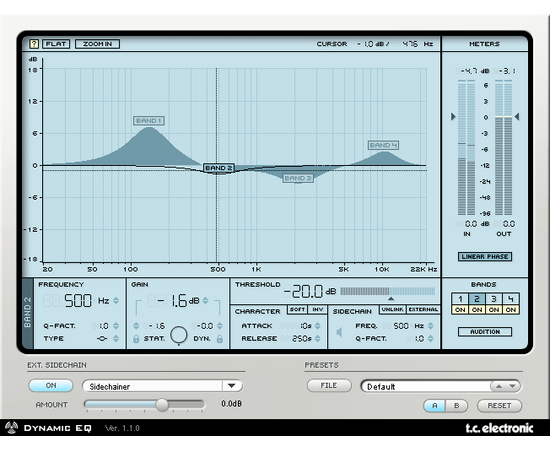The image size is (550, 450).
Task: Click the static gain -1.6 stepper
Action: pyautogui.click(x=136, y=326)
